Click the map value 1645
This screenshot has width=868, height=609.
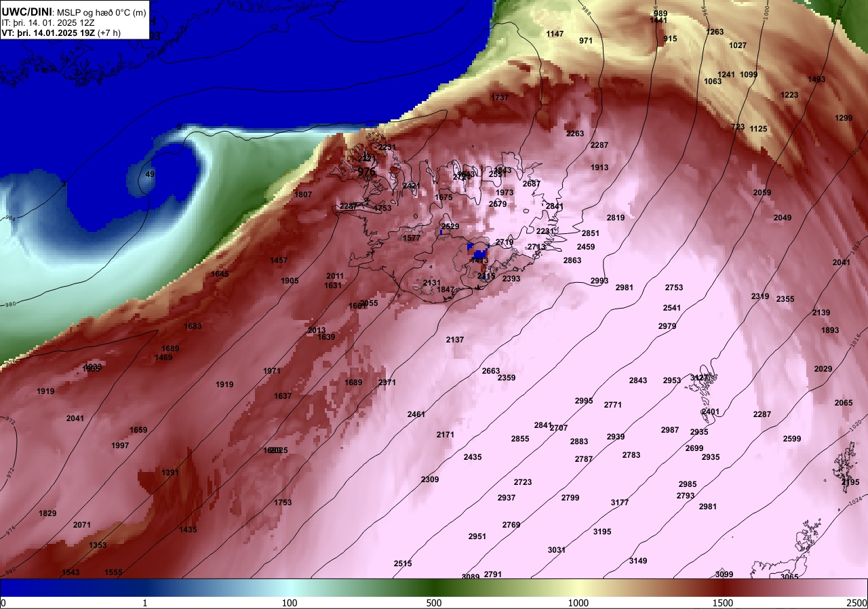pos(220,274)
